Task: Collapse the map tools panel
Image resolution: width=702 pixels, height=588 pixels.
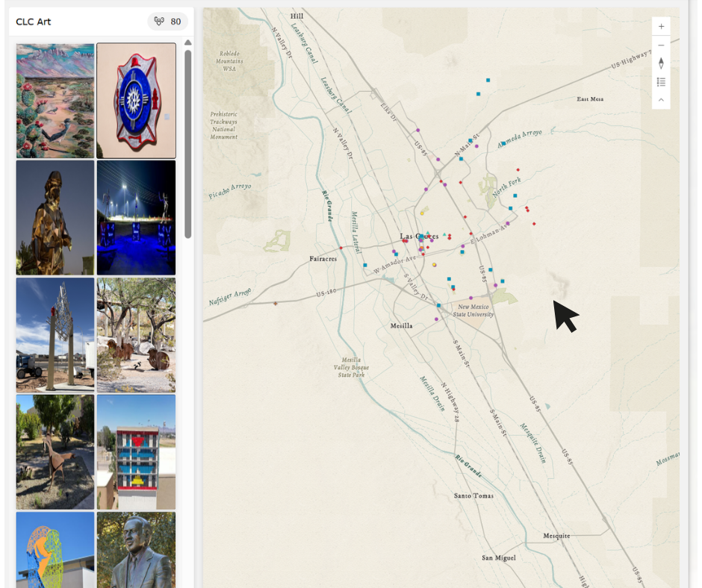Action: point(661,100)
